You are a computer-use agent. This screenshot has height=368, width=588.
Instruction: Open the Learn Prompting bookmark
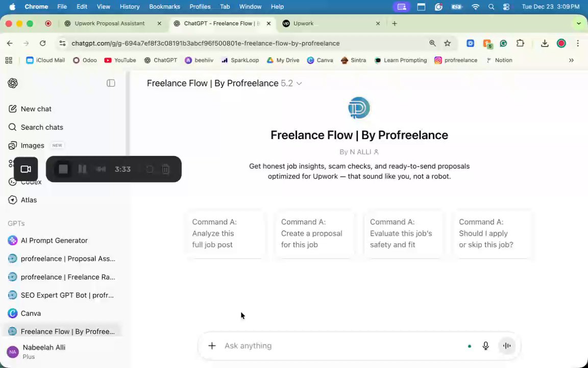coord(401,60)
